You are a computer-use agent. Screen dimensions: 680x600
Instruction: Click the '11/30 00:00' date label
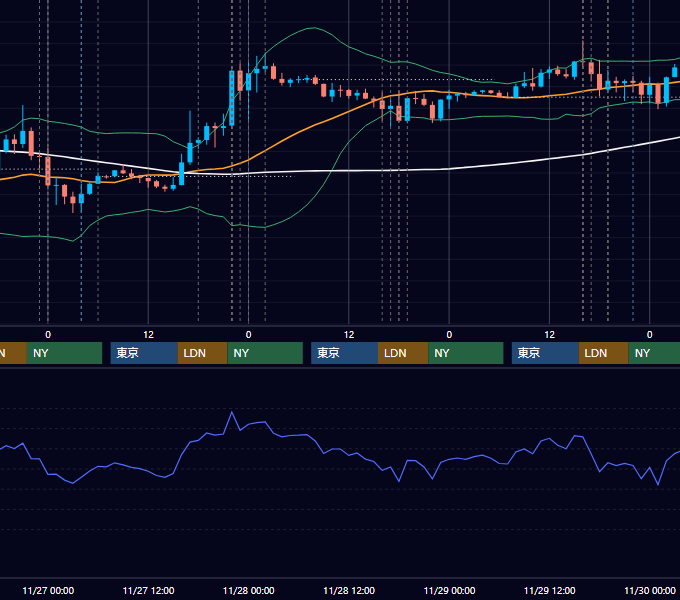pos(650,590)
